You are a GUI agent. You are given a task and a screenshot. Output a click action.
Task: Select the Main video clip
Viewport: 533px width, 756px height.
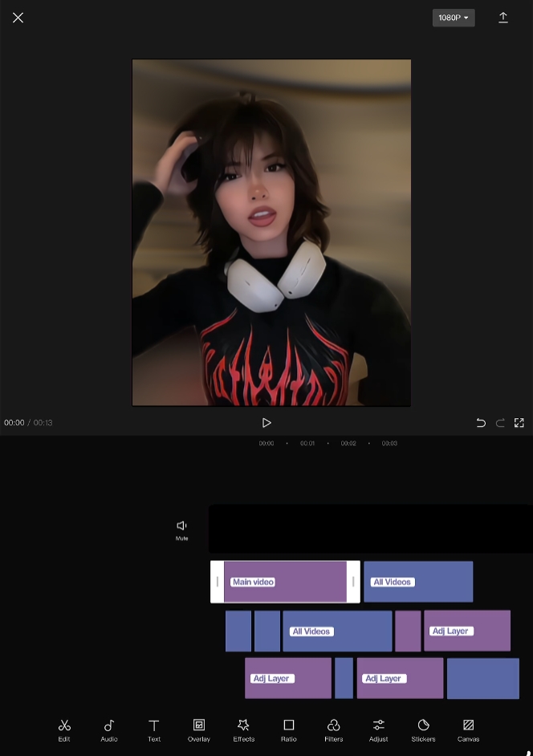284,582
